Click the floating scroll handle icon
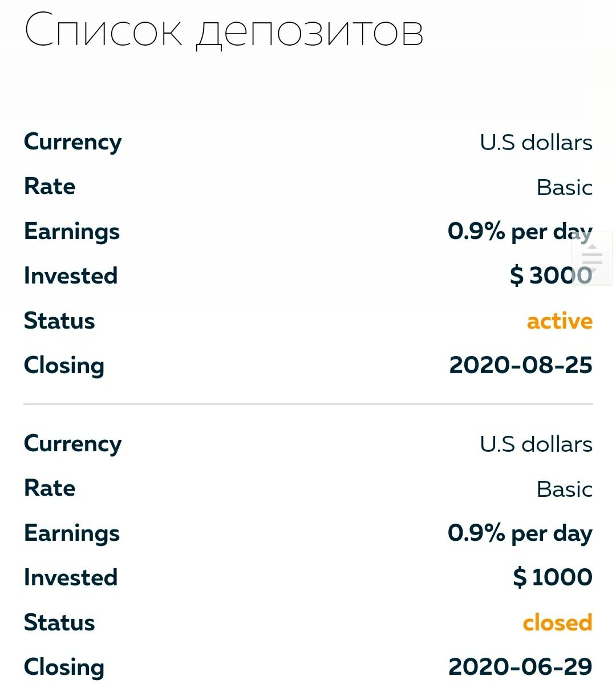 pyautogui.click(x=592, y=258)
